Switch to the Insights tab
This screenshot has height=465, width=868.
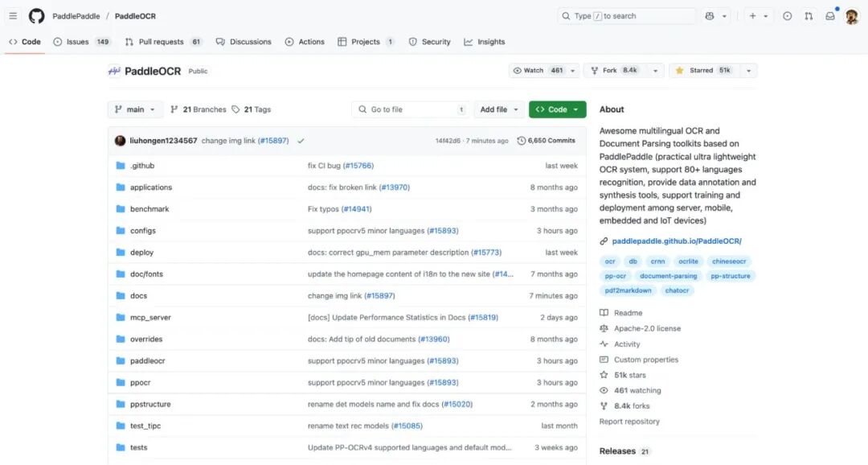point(485,42)
